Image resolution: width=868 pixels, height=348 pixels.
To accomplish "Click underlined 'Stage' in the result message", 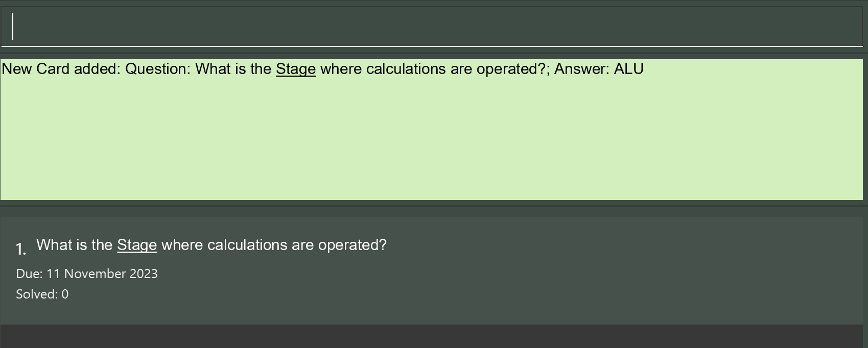I will point(296,69).
